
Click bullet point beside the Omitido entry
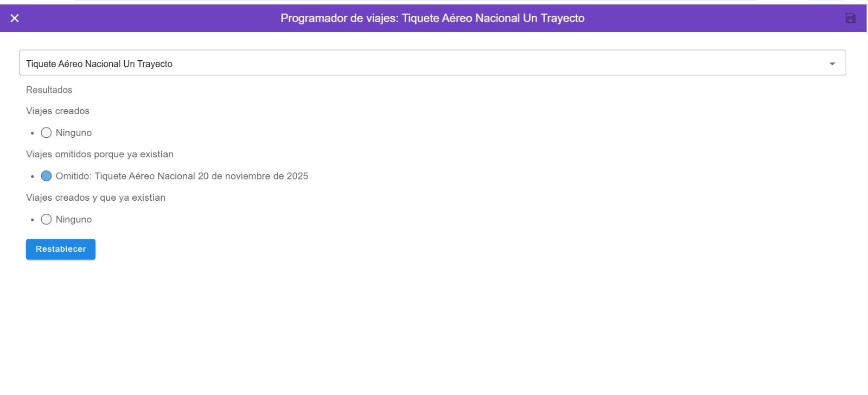click(33, 177)
